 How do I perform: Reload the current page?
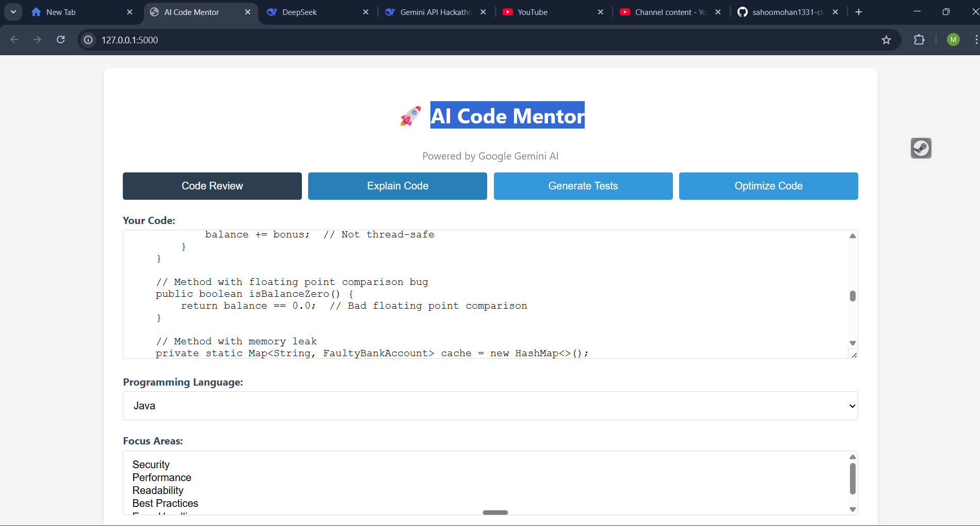[61, 40]
